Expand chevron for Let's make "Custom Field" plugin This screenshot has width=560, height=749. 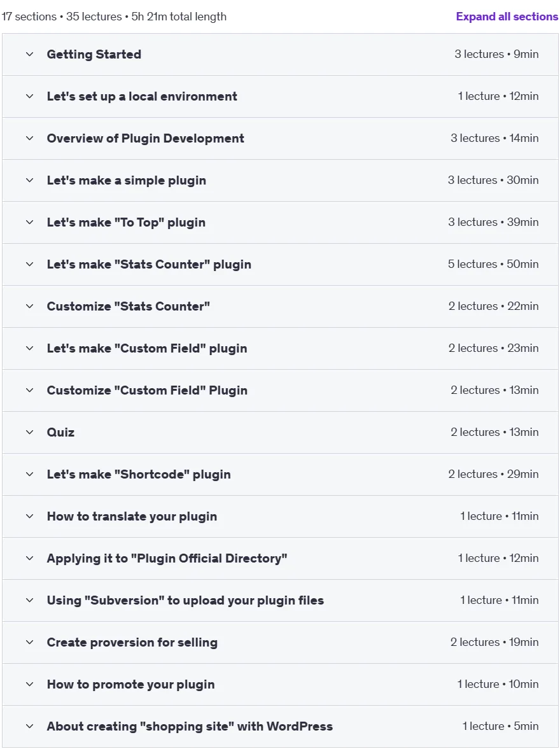[x=30, y=349]
